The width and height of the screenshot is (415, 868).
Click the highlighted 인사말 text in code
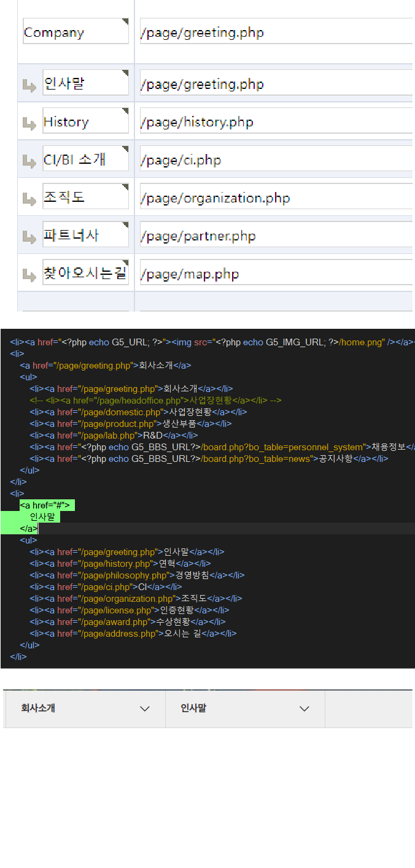pyautogui.click(x=42, y=517)
